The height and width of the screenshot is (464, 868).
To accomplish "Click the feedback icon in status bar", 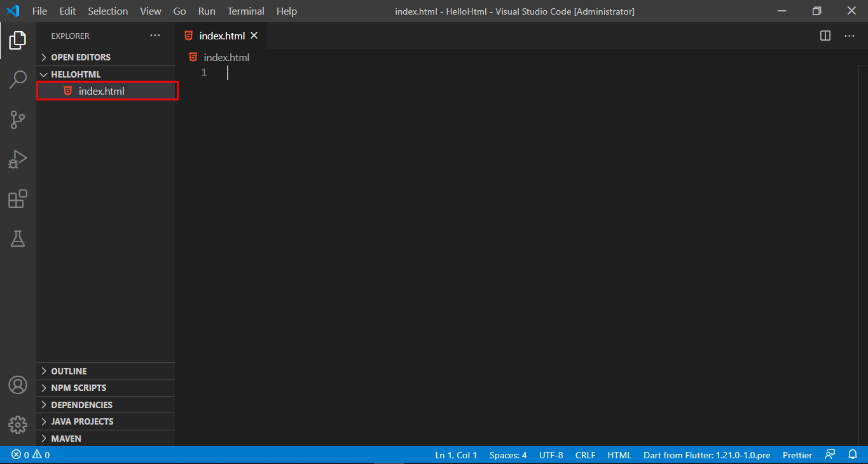I will pyautogui.click(x=830, y=454).
